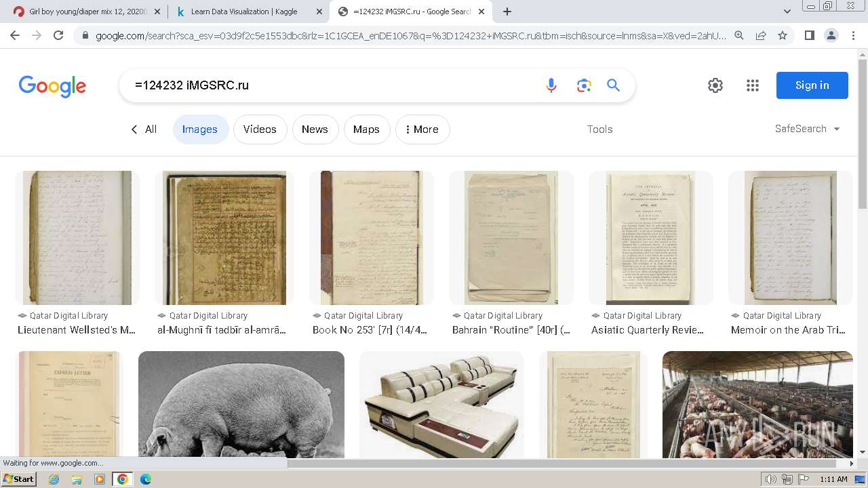868x488 pixels.
Task: Switch to the Maps tab
Action: pos(366,129)
